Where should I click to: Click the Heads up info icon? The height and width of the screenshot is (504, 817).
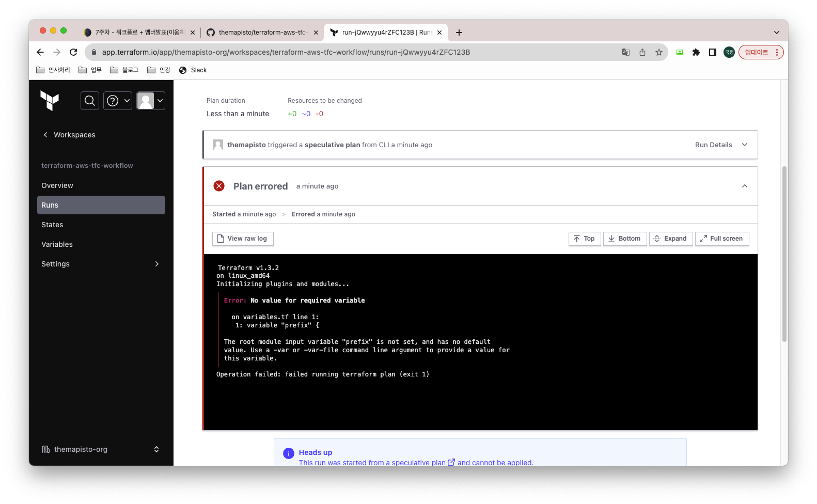click(289, 453)
